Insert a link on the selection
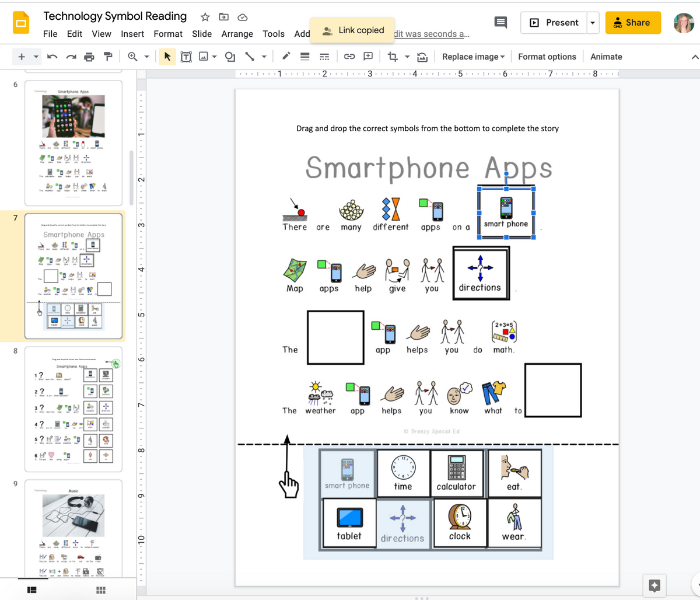700x600 pixels. coord(348,56)
